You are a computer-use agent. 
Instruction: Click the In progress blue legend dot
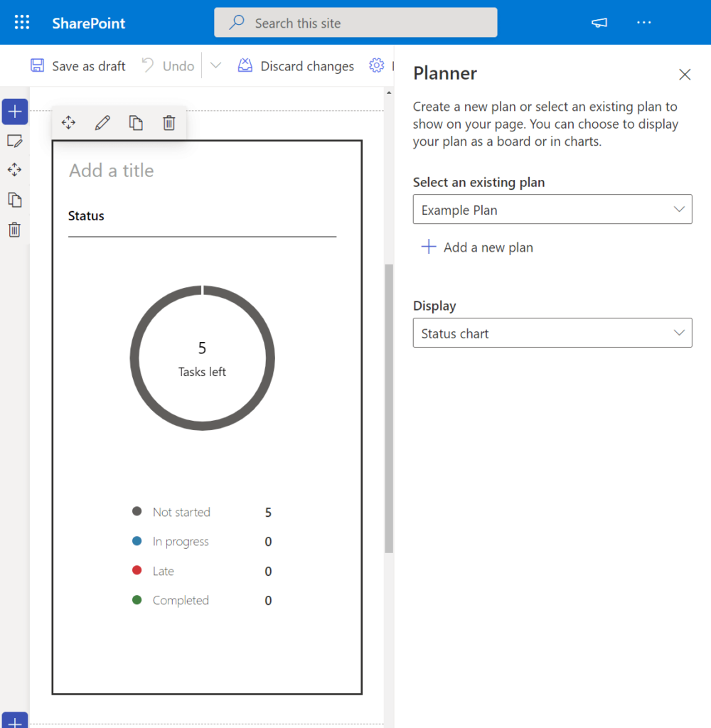coord(137,541)
